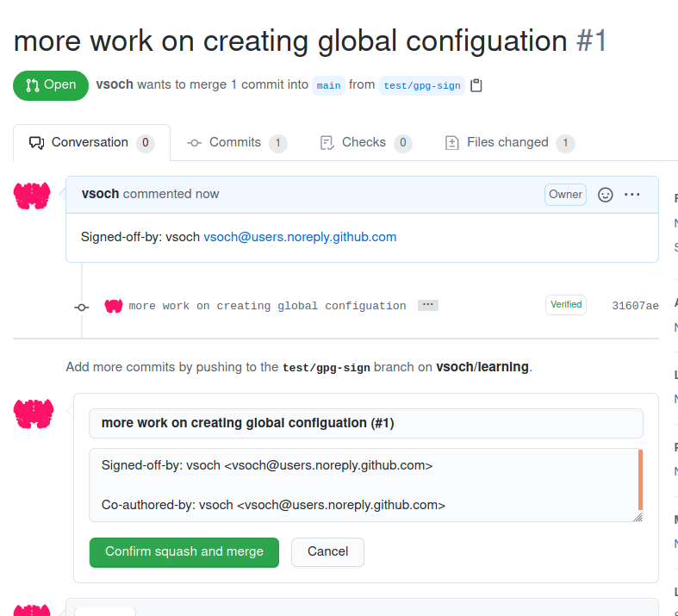Click the commit count badge on Commits tab

point(278,143)
